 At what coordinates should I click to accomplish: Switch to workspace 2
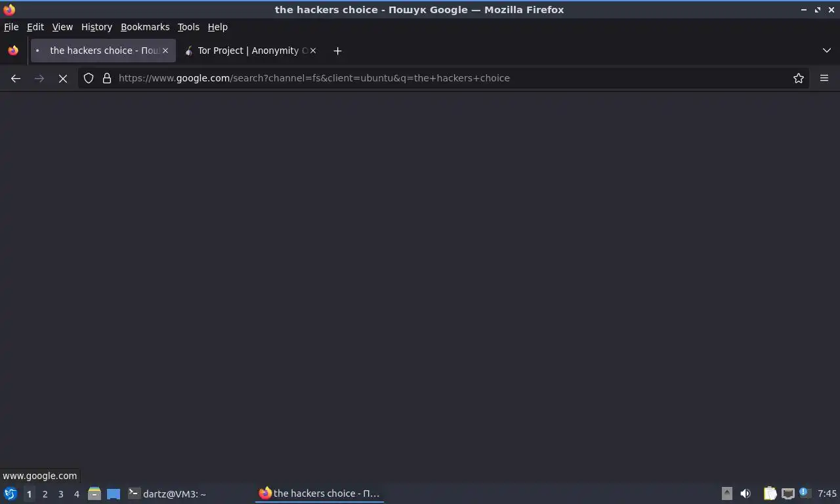click(x=45, y=494)
